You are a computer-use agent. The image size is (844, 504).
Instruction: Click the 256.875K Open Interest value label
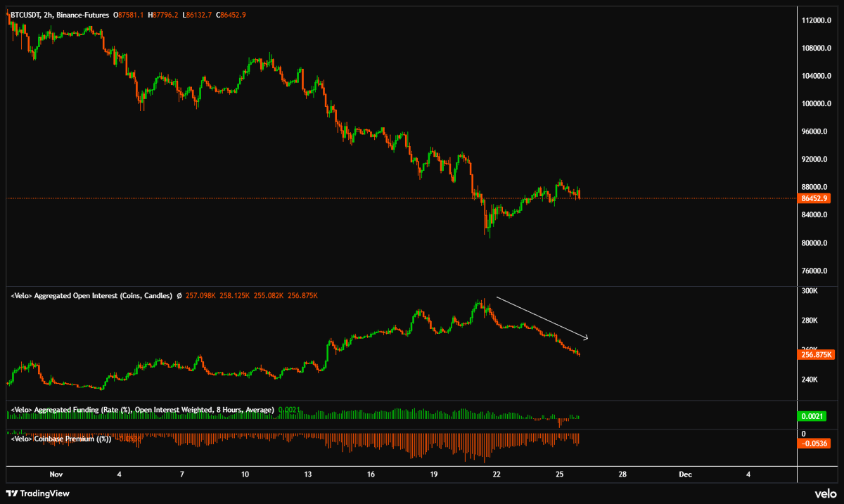click(815, 356)
